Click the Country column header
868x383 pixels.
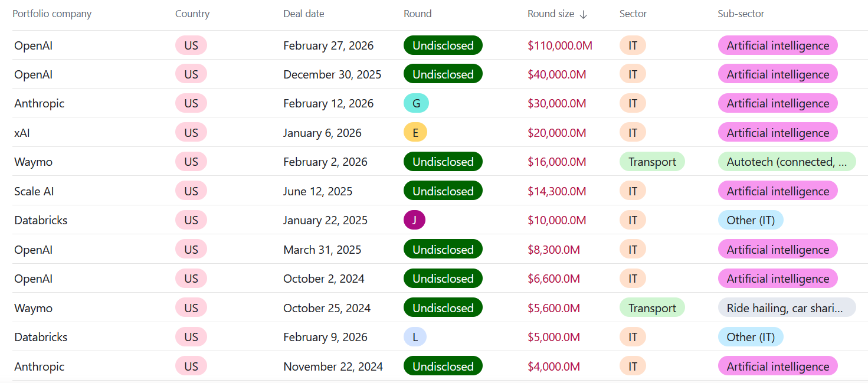(192, 14)
